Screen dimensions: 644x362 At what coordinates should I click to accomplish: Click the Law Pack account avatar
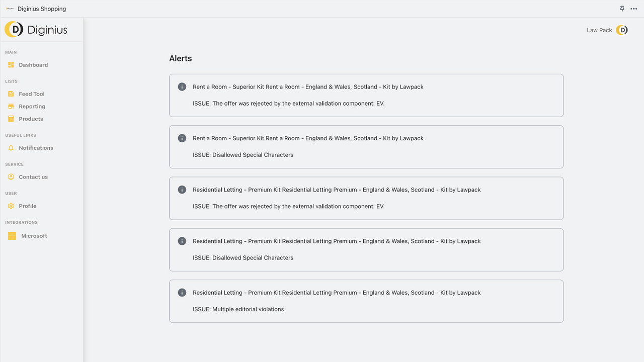coord(622,30)
